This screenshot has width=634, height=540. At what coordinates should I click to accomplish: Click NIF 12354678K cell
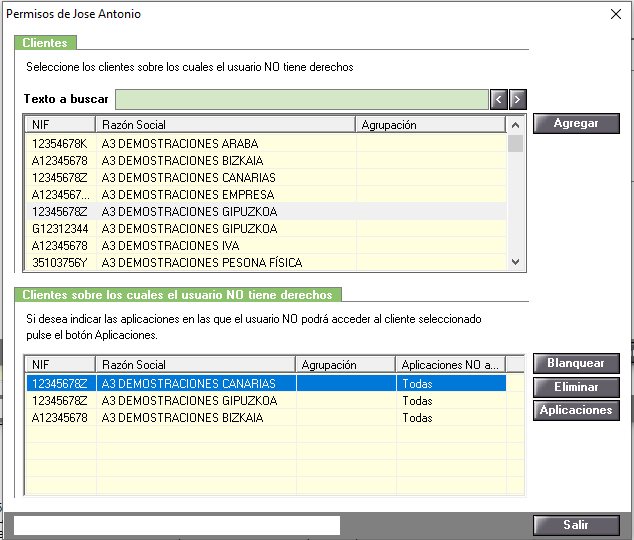point(61,143)
